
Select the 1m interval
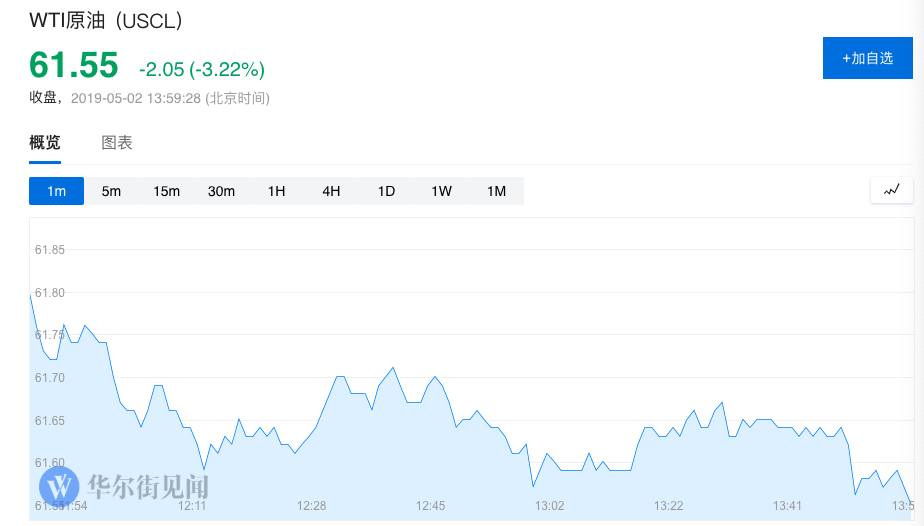click(56, 191)
